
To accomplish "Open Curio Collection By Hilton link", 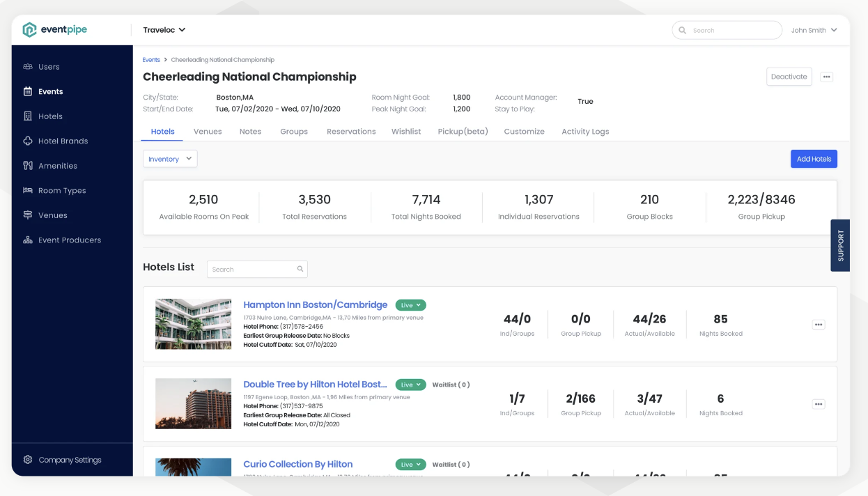I will pos(298,464).
